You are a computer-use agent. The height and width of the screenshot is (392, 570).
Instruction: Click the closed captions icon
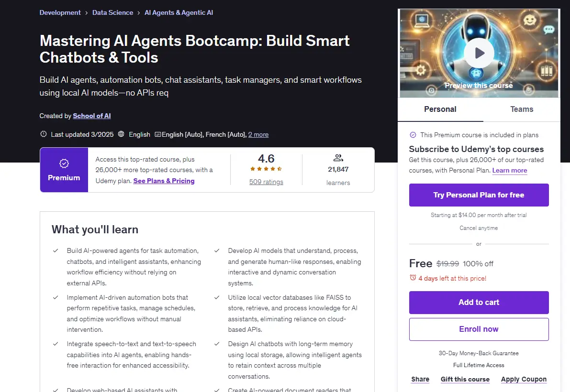158,134
